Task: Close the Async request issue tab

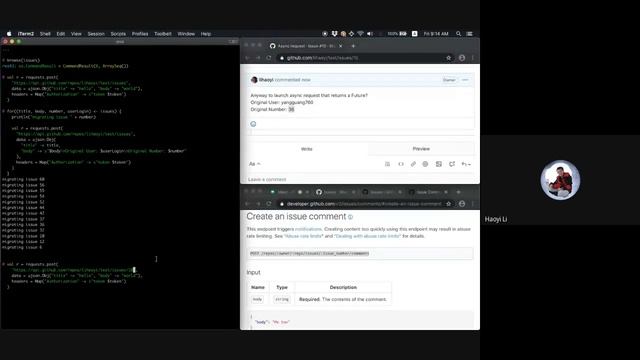Action: click(341, 46)
